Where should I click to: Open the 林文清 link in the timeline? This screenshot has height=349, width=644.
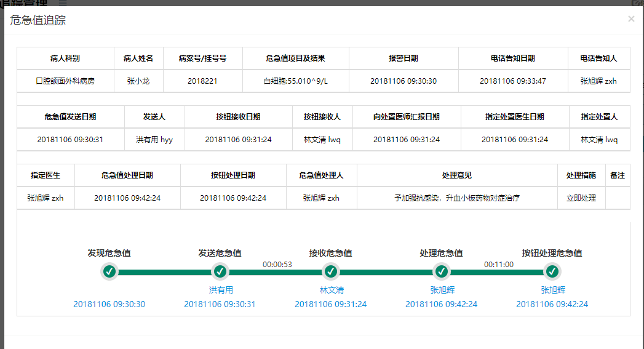[332, 290]
